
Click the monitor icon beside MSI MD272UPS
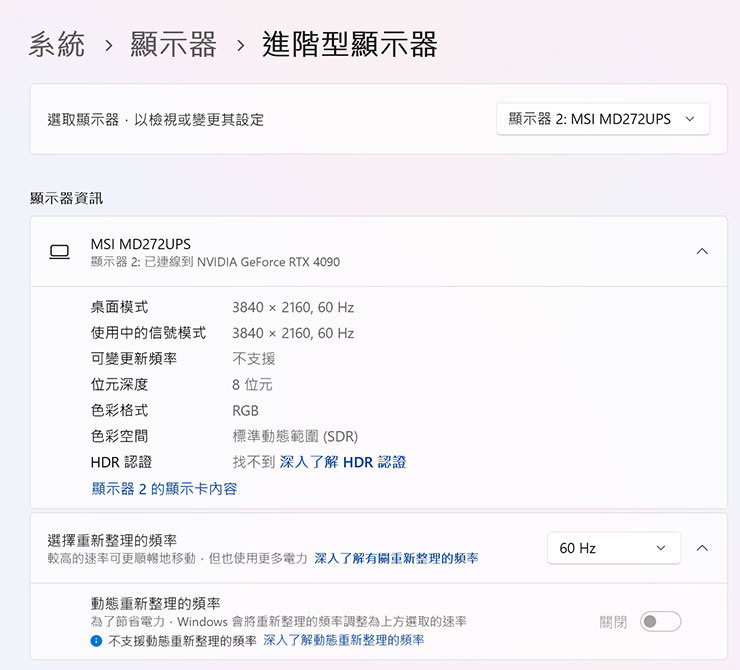coord(59,252)
